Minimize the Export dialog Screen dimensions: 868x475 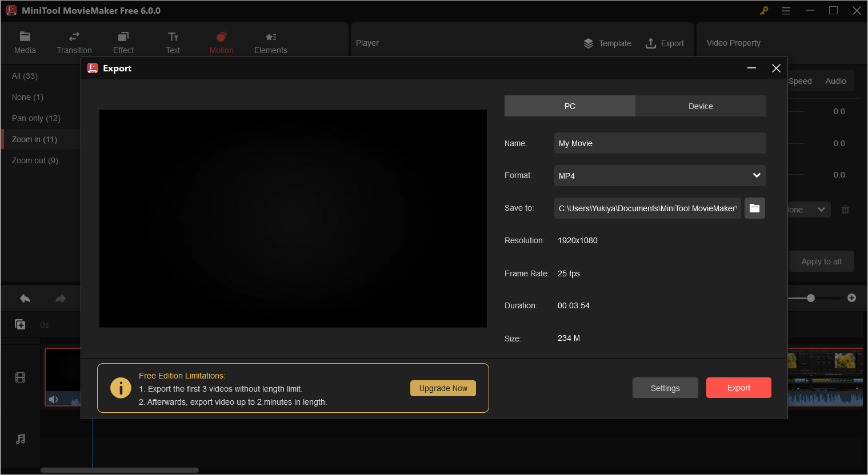pyautogui.click(x=752, y=69)
